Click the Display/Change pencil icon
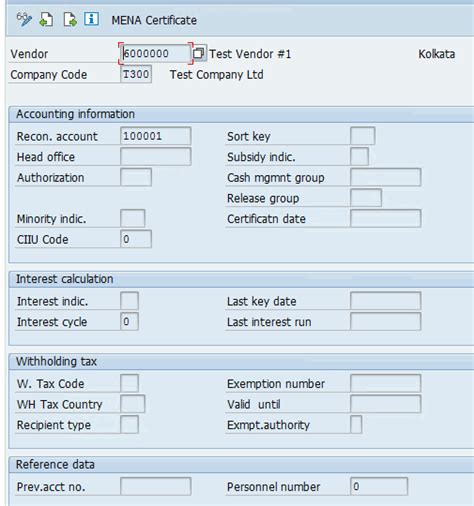This screenshot has width=474, height=506. 24,20
